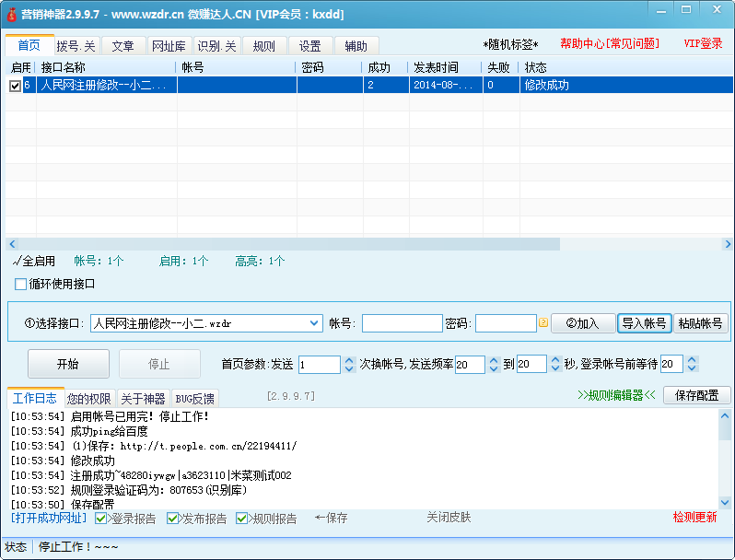735x560 pixels.
Task: Click the small yellow icon beside password field
Action: click(x=543, y=323)
